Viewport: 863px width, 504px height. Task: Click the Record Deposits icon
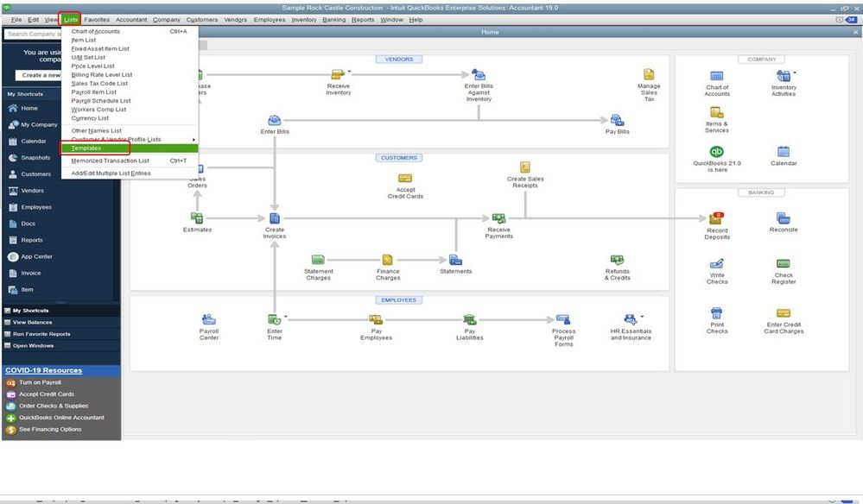tap(717, 218)
